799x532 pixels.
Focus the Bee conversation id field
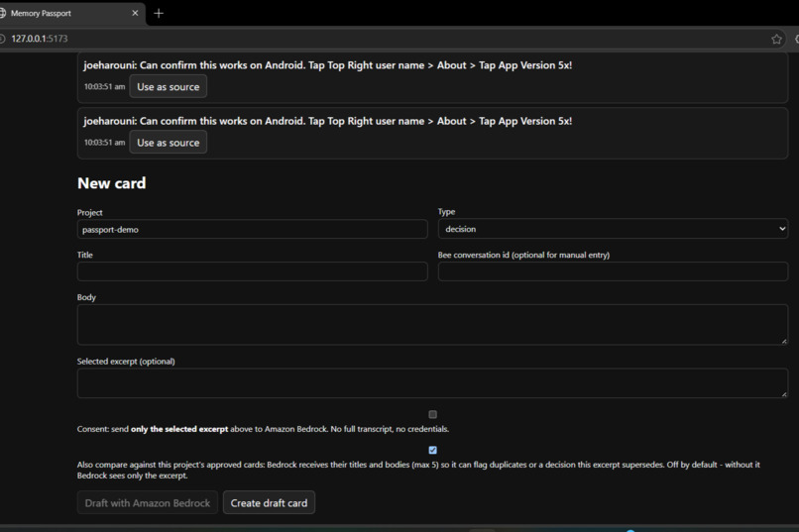[613, 271]
